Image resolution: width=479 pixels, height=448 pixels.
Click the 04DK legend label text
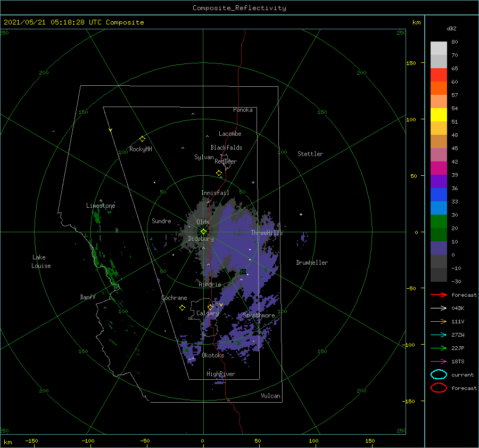458,308
